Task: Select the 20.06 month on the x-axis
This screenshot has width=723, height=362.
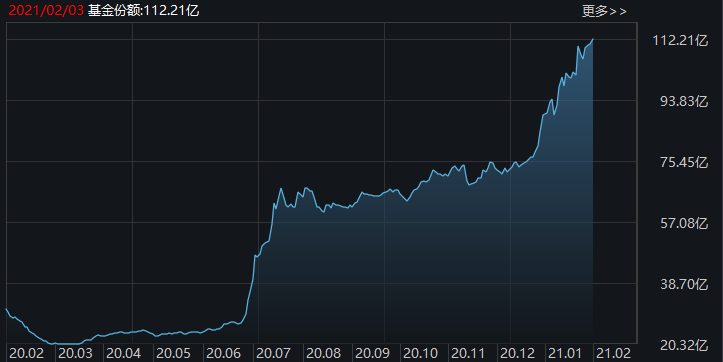Action: click(x=223, y=354)
